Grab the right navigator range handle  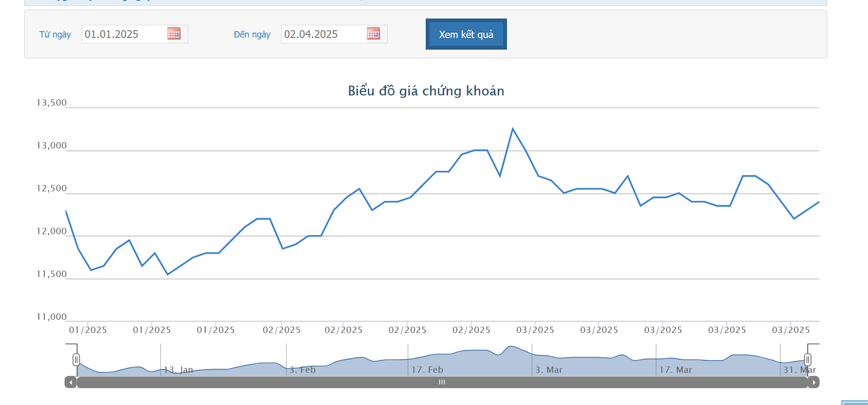coord(808,360)
